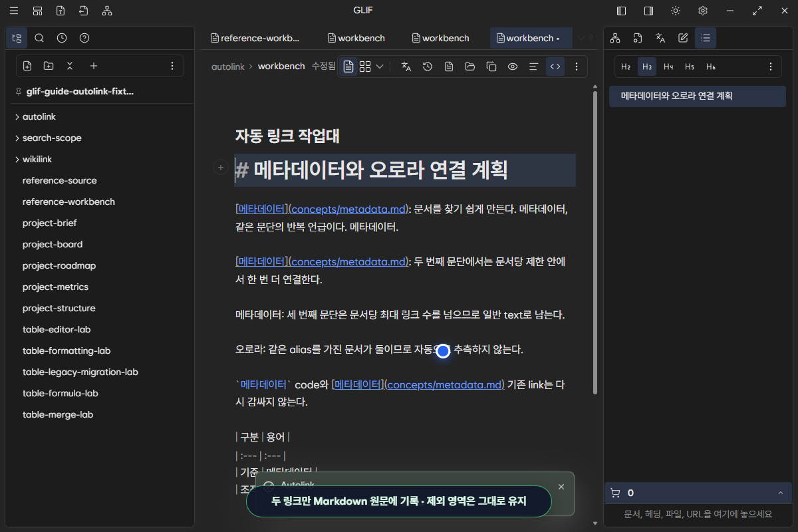The image size is (798, 532).
Task: Click the layout panels icon in title bar
Action: point(37,11)
